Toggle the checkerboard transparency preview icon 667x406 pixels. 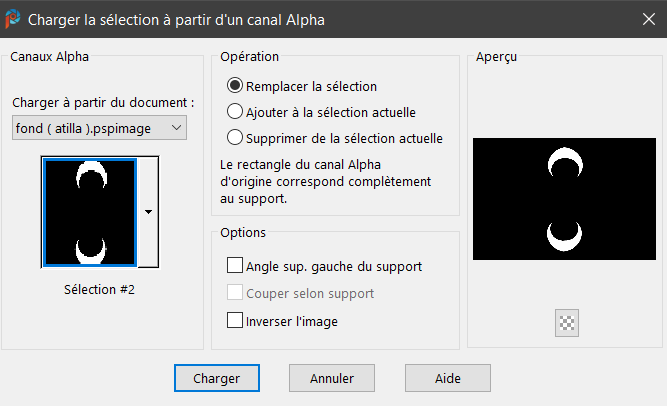[x=568, y=322]
